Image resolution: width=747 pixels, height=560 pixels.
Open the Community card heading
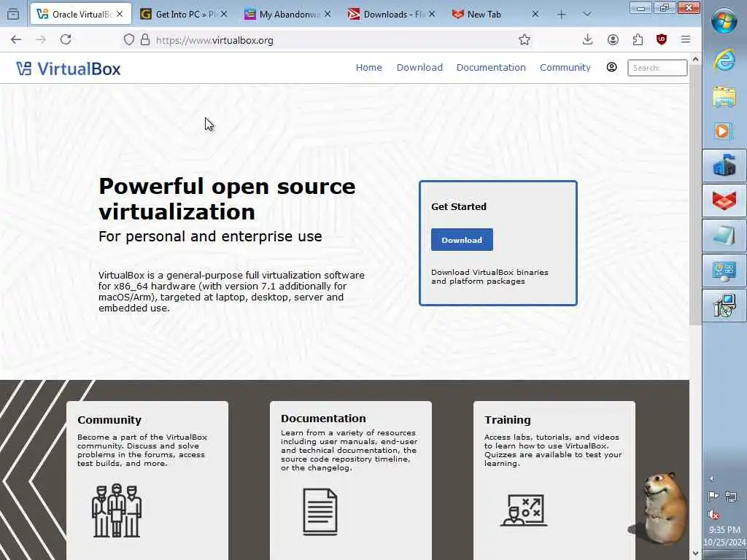coord(109,420)
